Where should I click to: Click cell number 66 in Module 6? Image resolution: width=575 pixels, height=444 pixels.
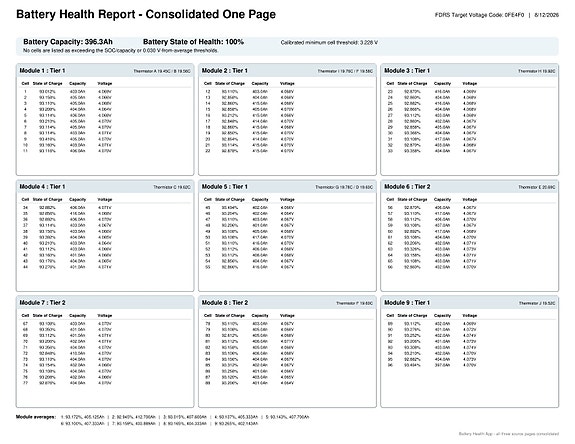pyautogui.click(x=390, y=267)
